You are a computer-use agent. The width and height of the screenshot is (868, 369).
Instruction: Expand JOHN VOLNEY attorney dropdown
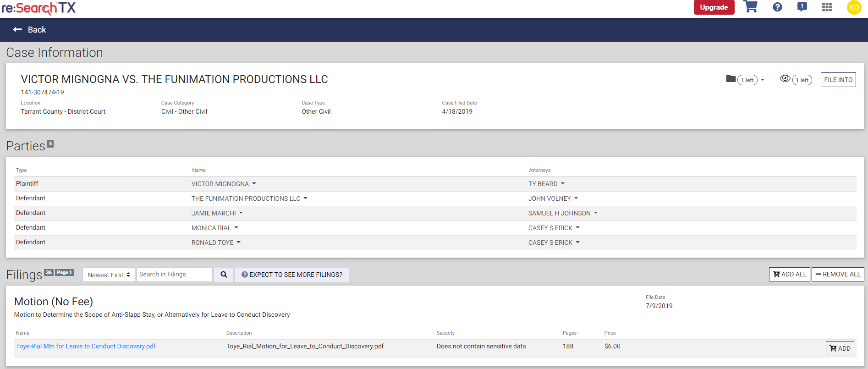pos(576,198)
